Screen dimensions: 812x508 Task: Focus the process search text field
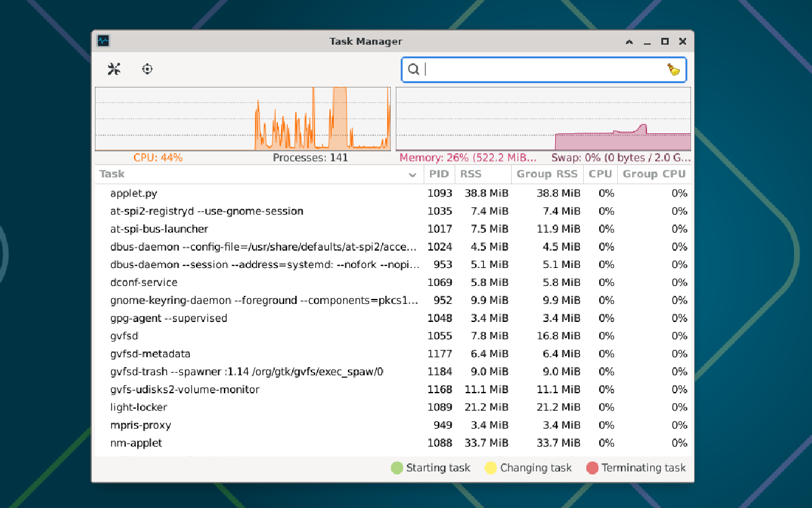544,69
